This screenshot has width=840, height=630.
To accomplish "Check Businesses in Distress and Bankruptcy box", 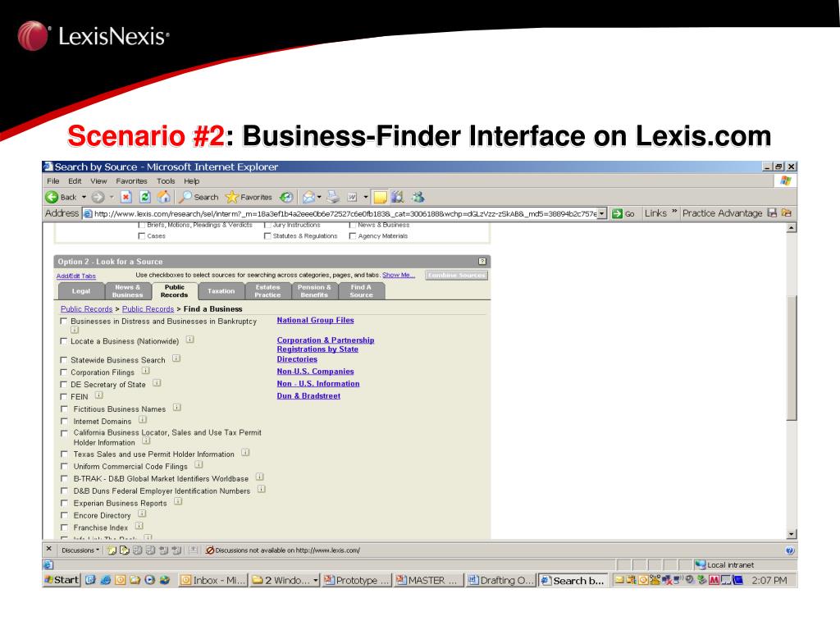I will point(64,322).
